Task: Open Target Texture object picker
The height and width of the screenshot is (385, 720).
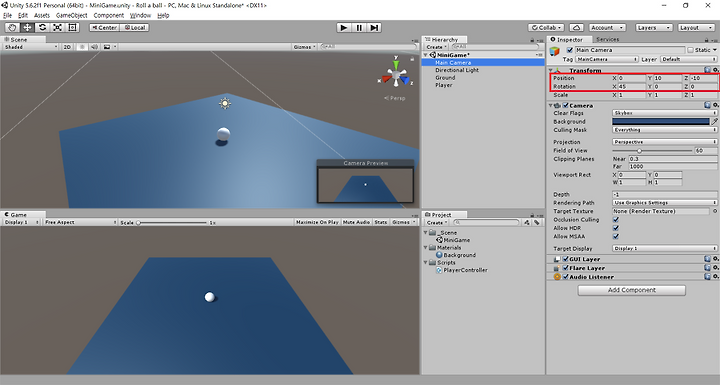Action: point(714,211)
